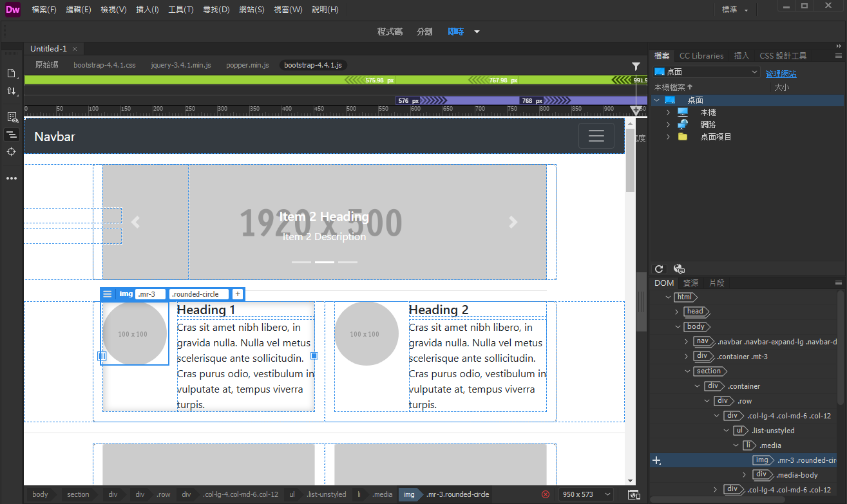Open related file bootstrap-4.4.1.css

104,65
